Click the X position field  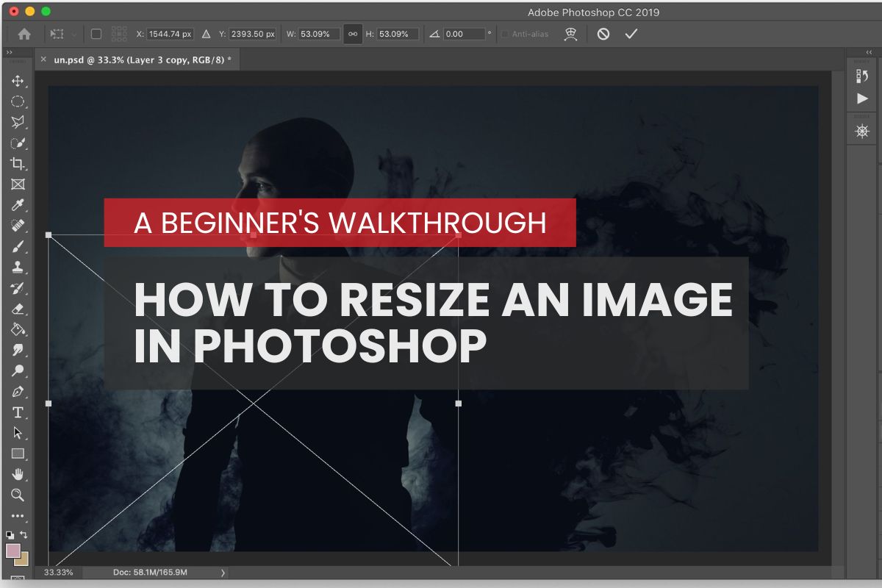click(171, 34)
